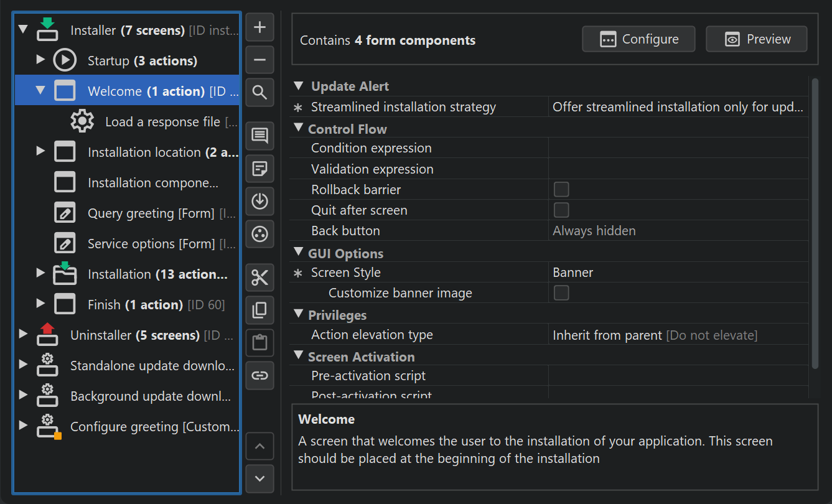
Task: Click the chain link icon
Action: point(260,375)
